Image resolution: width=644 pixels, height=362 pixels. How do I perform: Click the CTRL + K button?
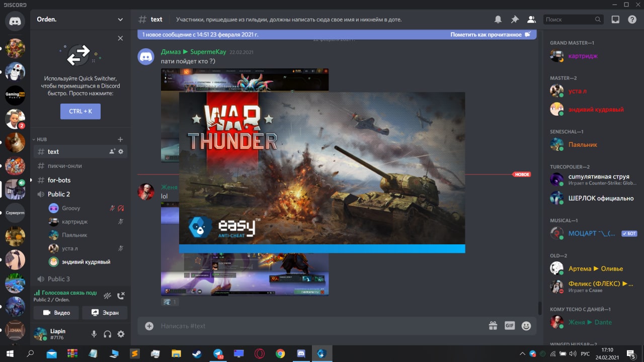pos(80,112)
